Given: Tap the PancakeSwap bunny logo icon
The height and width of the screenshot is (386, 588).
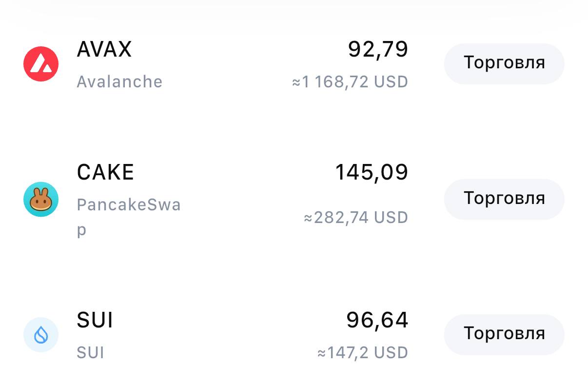Looking at the screenshot, I should coord(41,199).
